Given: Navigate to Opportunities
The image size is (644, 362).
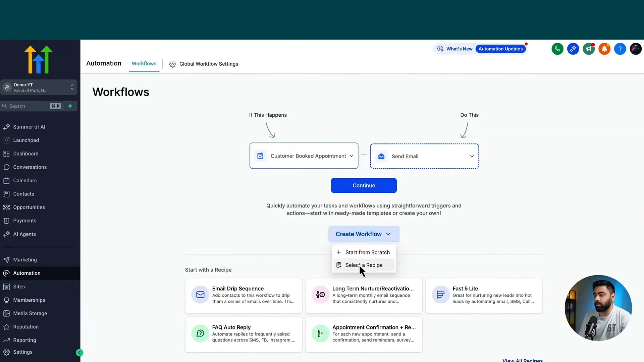Looking at the screenshot, I should point(29,207).
